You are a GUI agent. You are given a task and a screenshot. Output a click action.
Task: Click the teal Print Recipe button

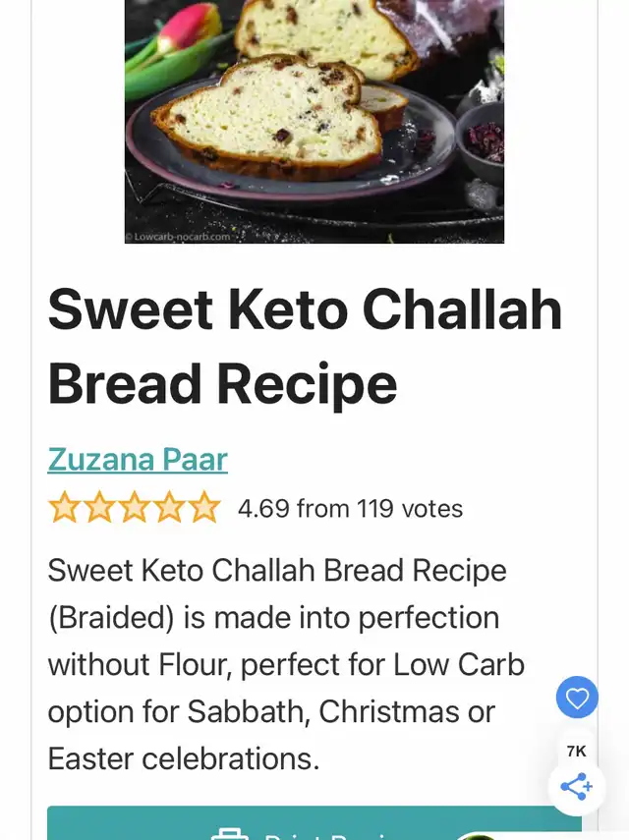(314, 823)
